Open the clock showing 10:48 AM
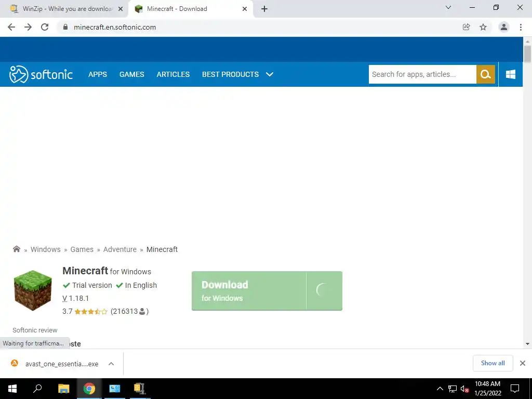Viewport: 532px width, 399px height. (487, 389)
